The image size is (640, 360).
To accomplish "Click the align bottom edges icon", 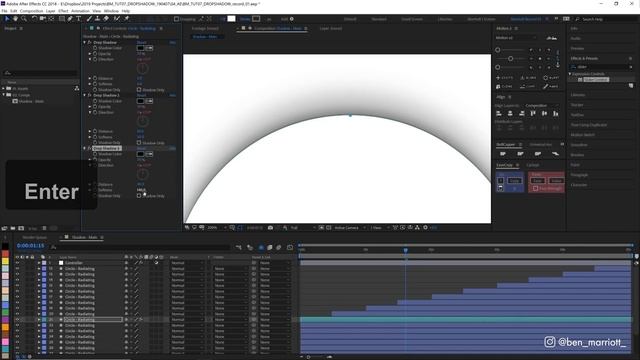I will 556,113.
